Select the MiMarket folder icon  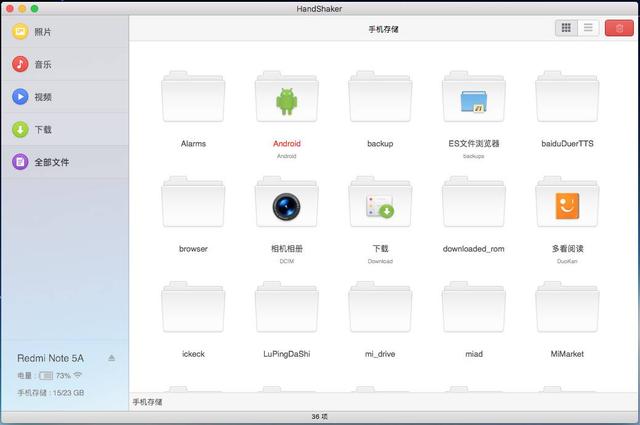(567, 307)
